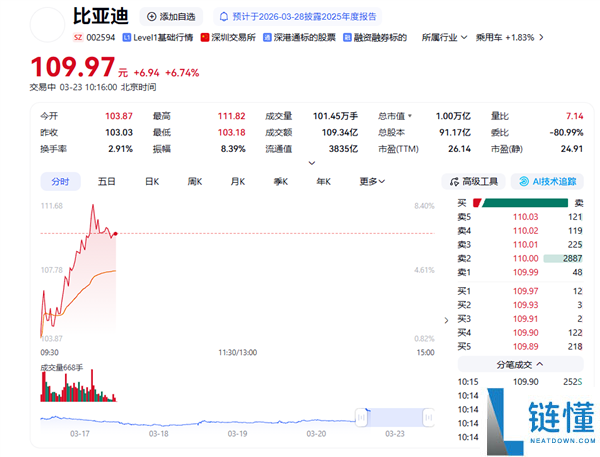Click the 今开 value 103.87

point(119,116)
